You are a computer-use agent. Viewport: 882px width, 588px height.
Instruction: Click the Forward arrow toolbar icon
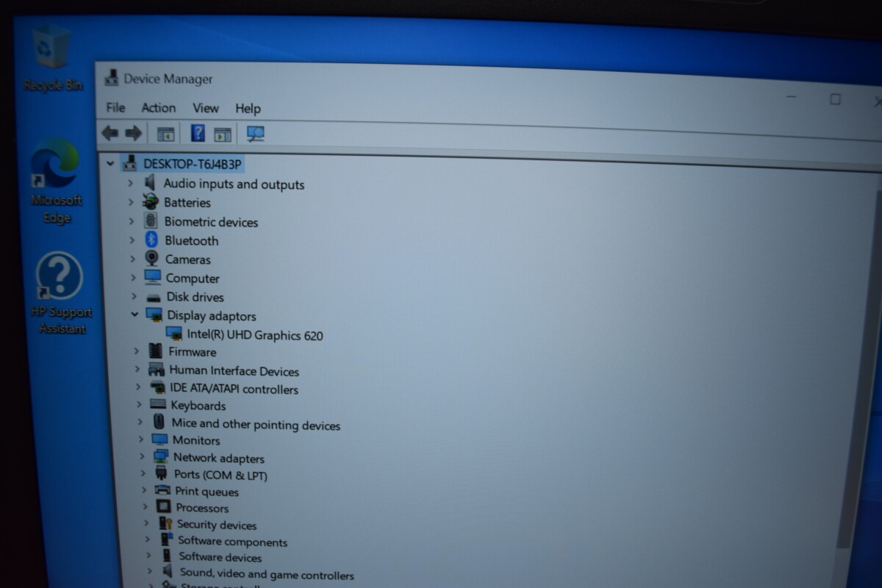[133, 133]
